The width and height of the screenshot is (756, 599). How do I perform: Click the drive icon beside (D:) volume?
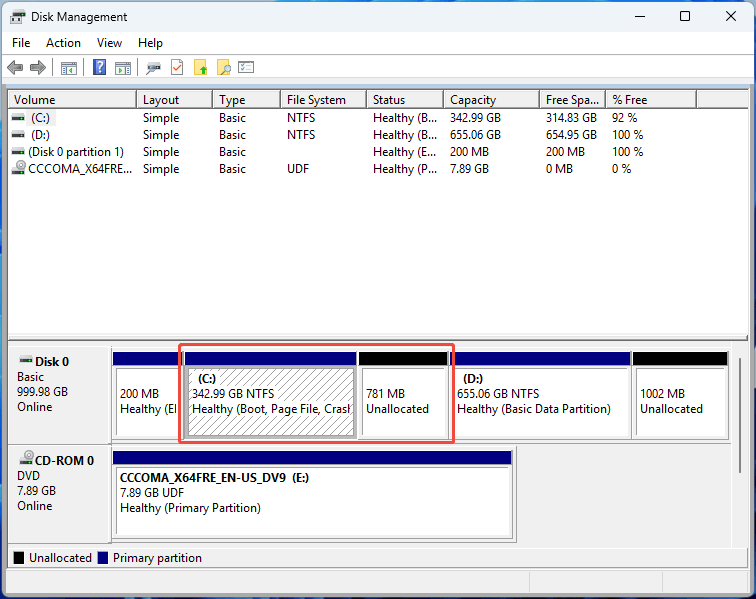[18, 135]
